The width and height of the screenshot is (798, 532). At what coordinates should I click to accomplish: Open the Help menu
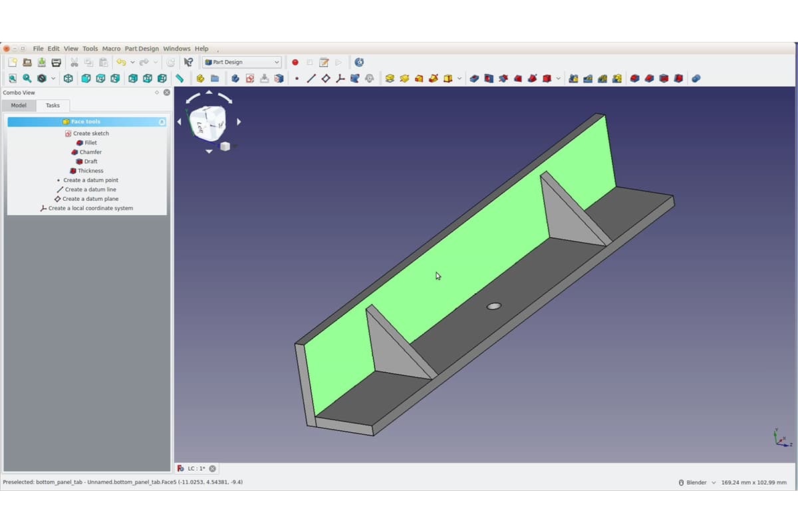click(x=201, y=49)
